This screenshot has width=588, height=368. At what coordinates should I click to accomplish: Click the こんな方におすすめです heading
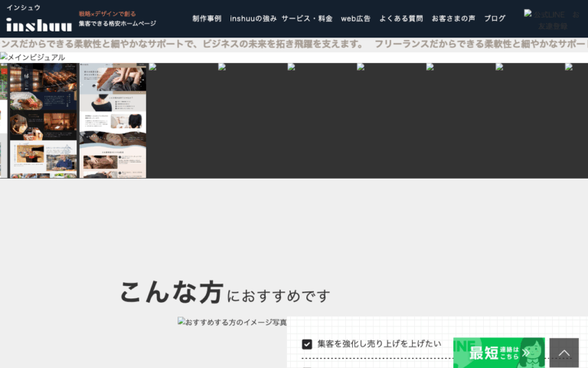click(x=225, y=292)
